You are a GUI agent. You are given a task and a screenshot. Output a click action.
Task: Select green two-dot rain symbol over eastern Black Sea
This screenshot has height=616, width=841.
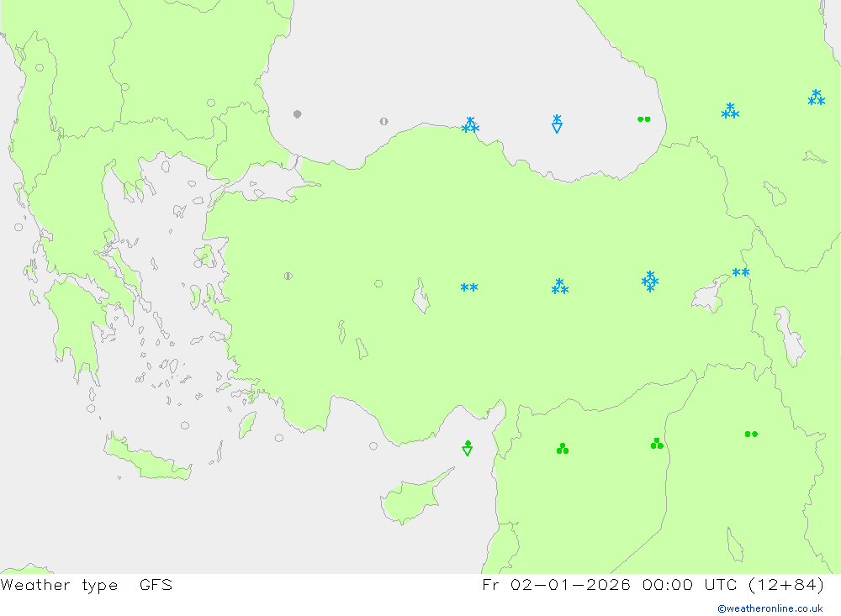coord(644,119)
